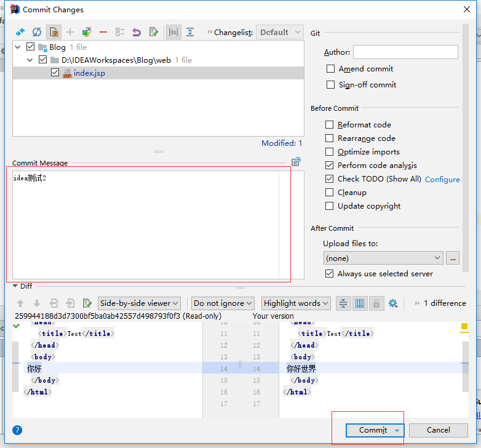The image size is (481, 448).
Task: Click the Configure link for TODO
Action: 442,180
